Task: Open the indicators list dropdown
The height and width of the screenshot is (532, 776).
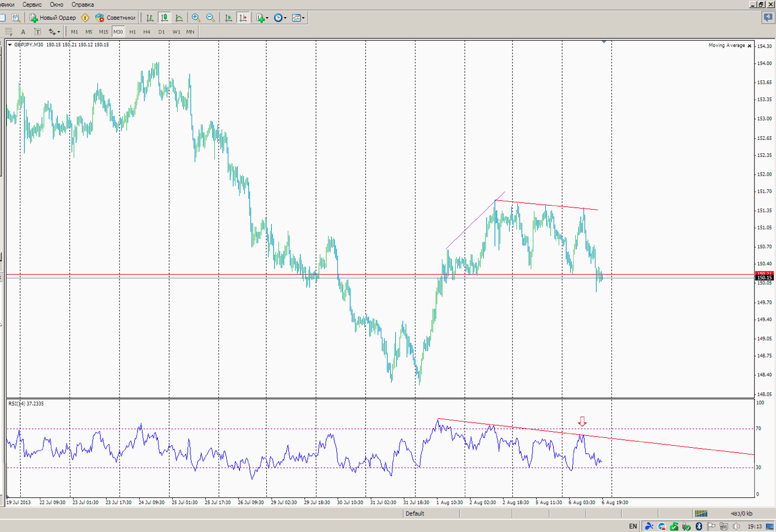Action: click(x=263, y=18)
